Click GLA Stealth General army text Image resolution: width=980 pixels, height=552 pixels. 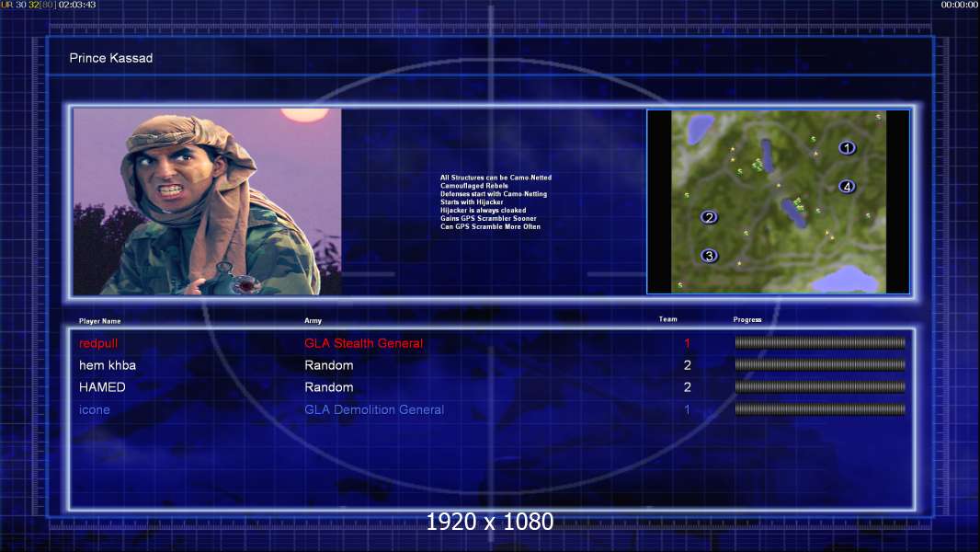pos(364,343)
